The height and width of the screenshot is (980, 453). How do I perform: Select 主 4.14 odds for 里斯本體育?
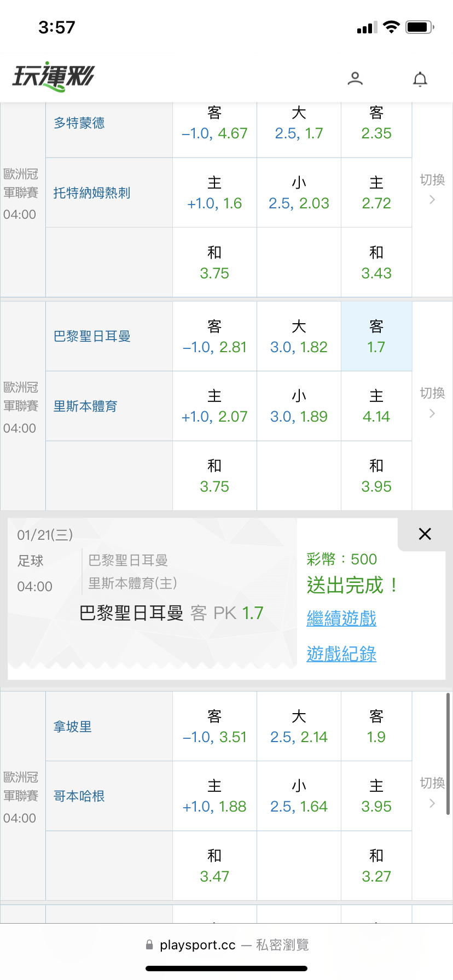[x=376, y=406]
